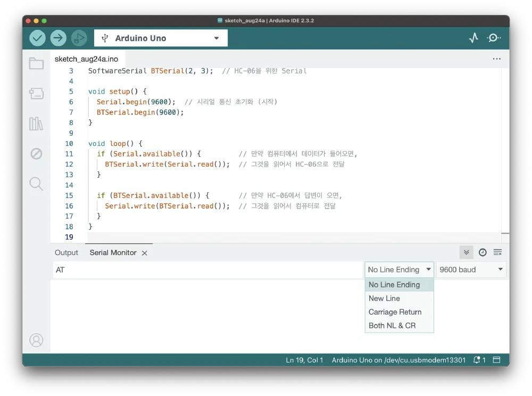Viewport: 532px width, 396px height.
Task: Toggle timestamp display in Serial Monitor
Action: point(483,252)
